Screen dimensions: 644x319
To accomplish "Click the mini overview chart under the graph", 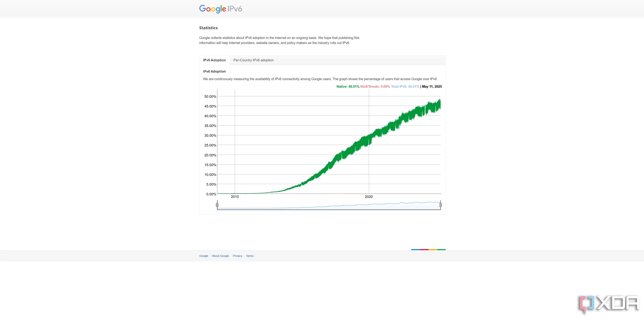I will tap(329, 205).
